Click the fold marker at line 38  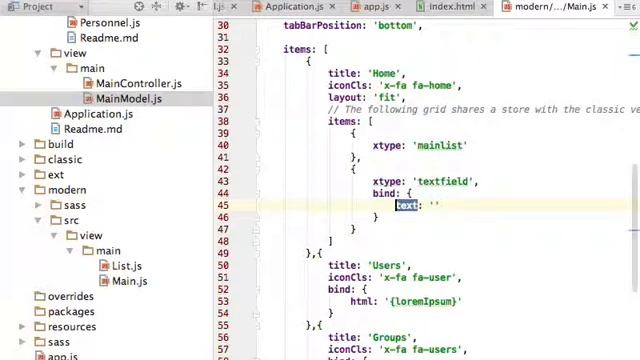pyautogui.click(x=257, y=122)
